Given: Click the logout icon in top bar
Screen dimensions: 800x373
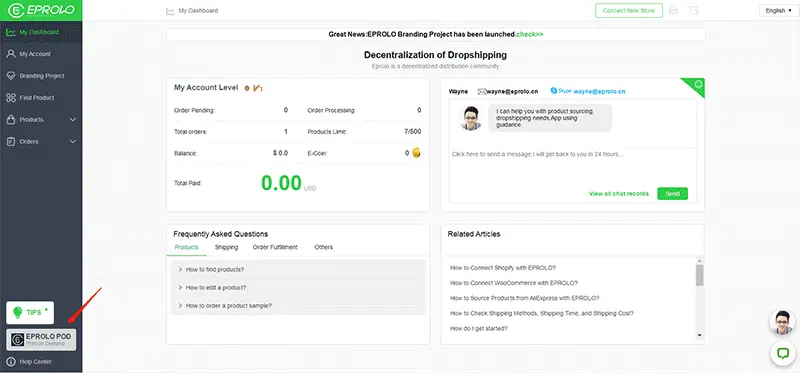Looking at the screenshot, I should click(694, 11).
